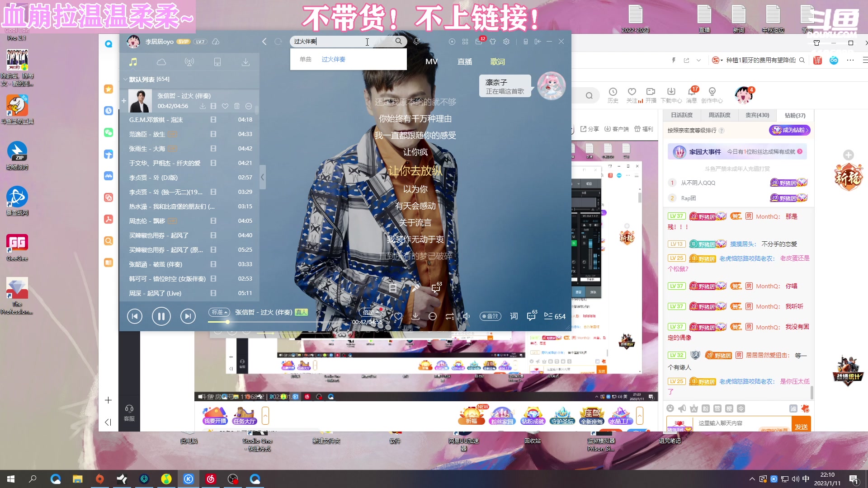Toggle the 音效 sound effects button
This screenshot has height=488, width=868.
click(491, 316)
